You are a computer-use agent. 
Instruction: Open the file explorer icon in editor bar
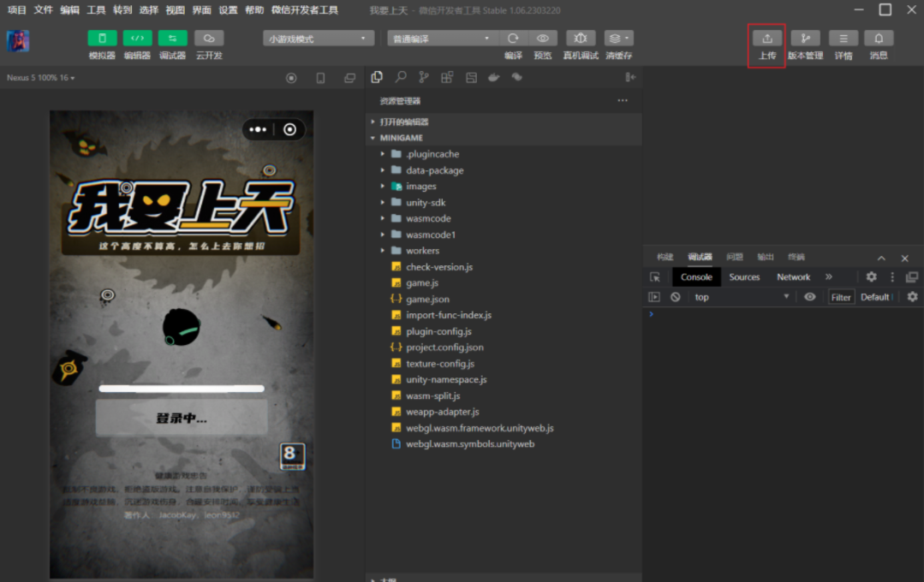[377, 77]
